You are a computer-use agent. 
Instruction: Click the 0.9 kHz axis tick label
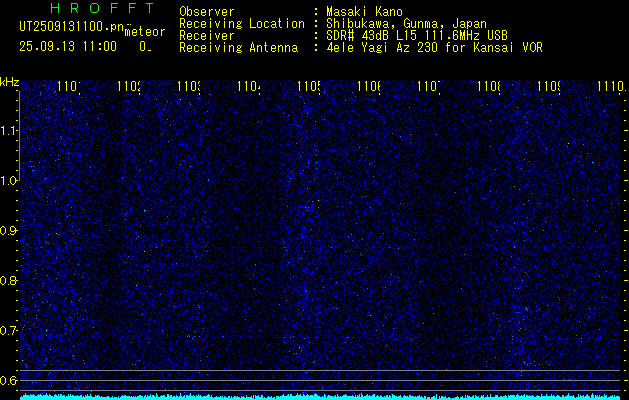[8, 231]
